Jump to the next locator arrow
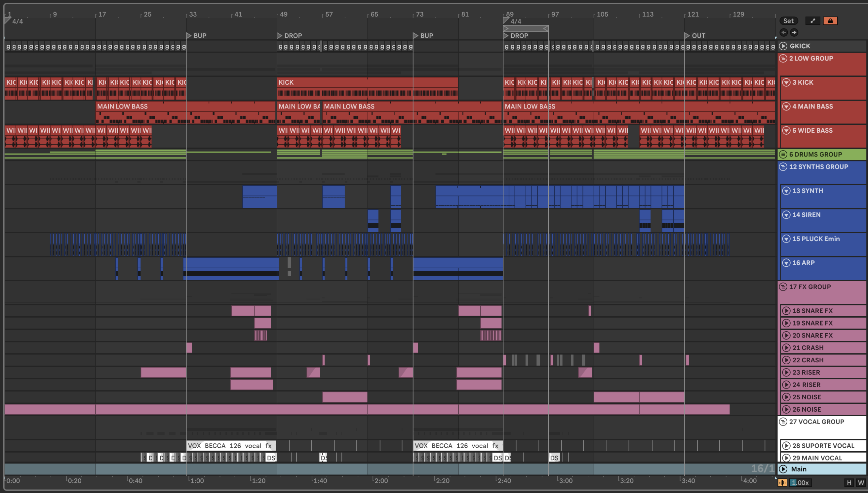The height and width of the screenshot is (493, 868). tap(794, 32)
